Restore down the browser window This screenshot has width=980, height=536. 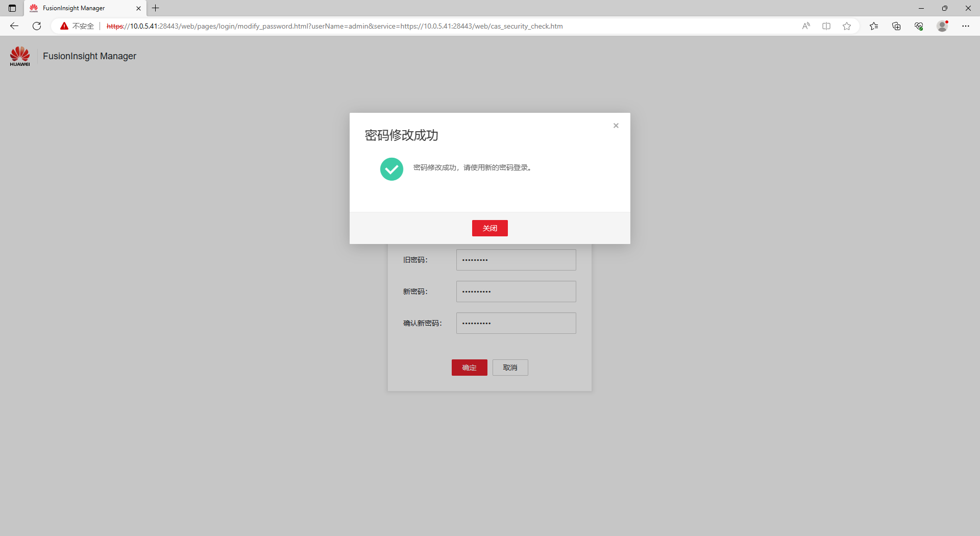[945, 8]
